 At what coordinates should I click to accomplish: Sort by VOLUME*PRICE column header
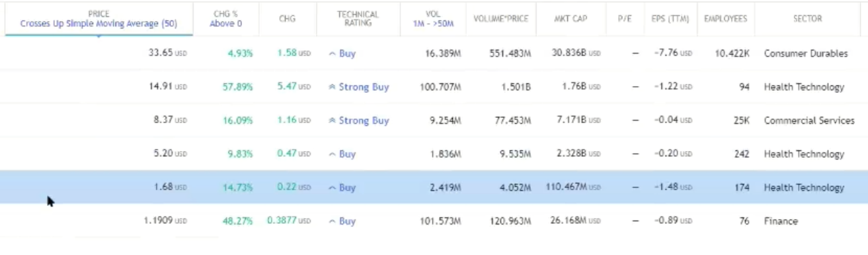(x=501, y=19)
